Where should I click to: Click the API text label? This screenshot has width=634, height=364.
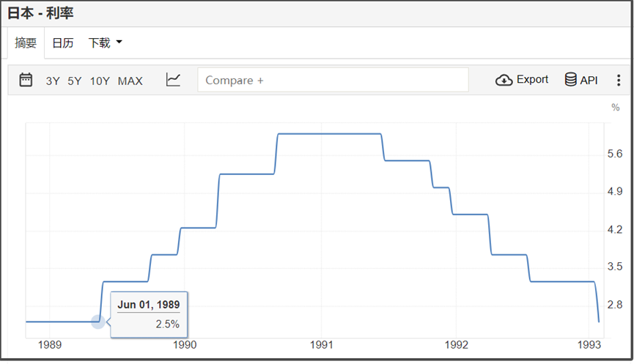589,81
